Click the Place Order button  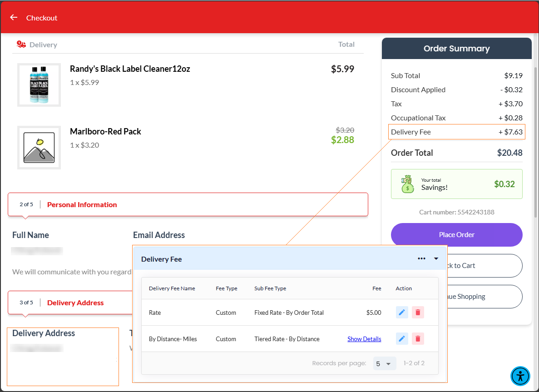(456, 235)
